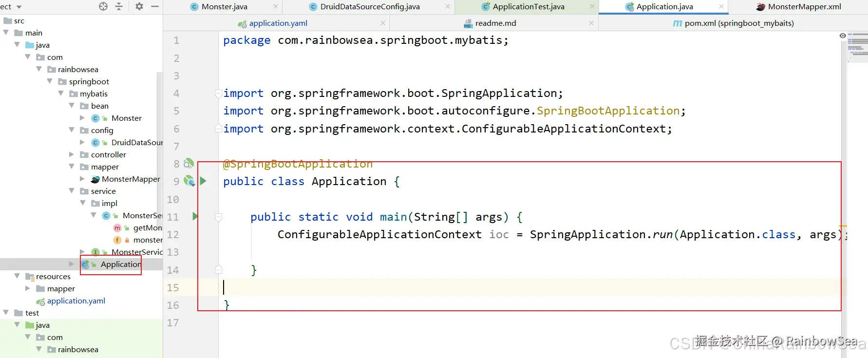Click the run gutter arrow on line 11
The width and height of the screenshot is (868, 358).
[195, 216]
